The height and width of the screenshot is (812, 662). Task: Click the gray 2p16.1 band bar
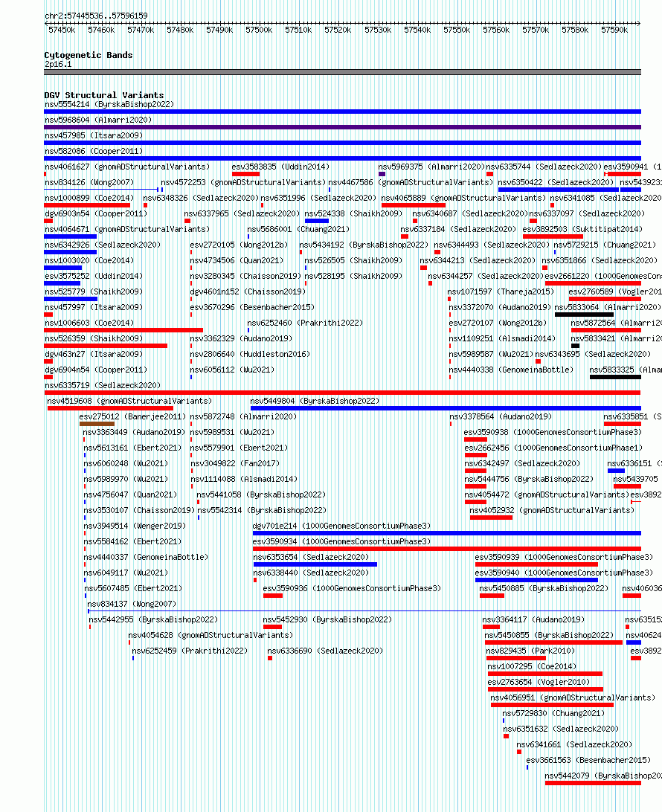342,72
